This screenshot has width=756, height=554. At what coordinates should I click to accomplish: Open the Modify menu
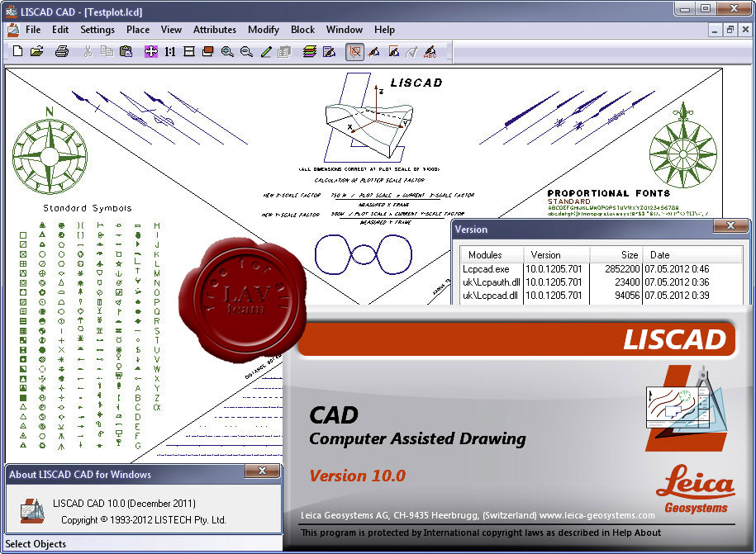(x=264, y=30)
